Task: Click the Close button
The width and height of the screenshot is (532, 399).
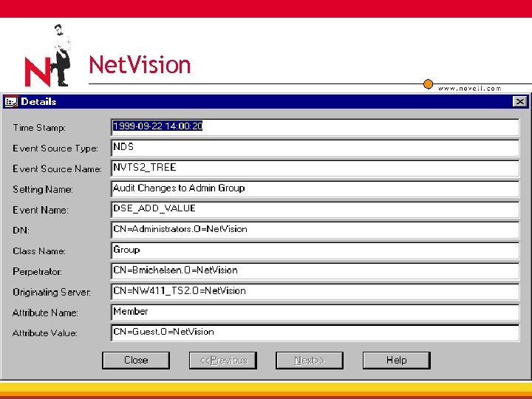Action: [136, 360]
